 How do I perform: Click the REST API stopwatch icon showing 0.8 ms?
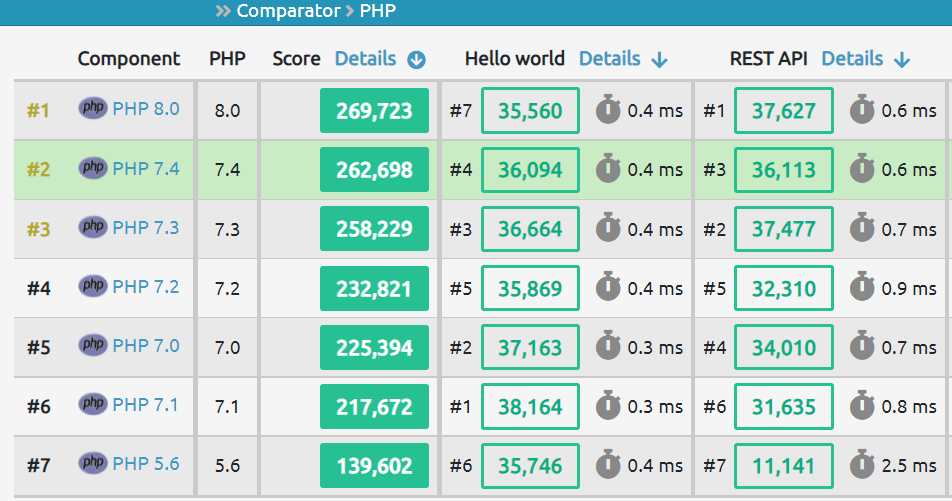(x=862, y=405)
